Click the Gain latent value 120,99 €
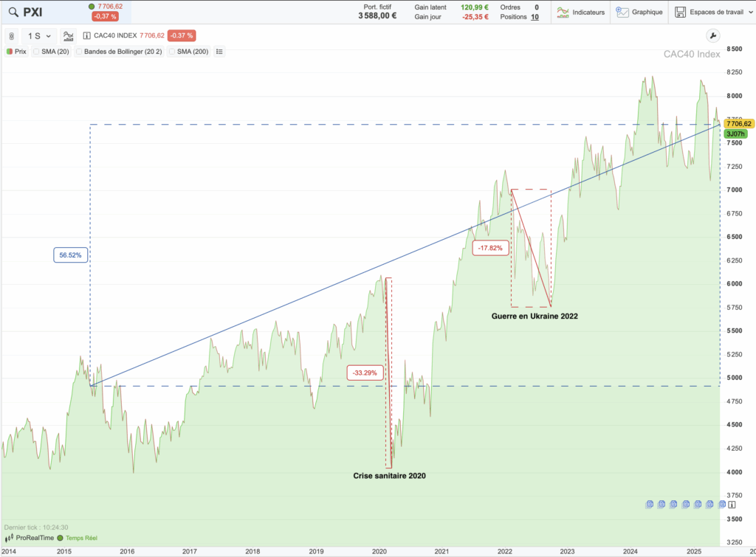756x557 pixels. tap(475, 7)
